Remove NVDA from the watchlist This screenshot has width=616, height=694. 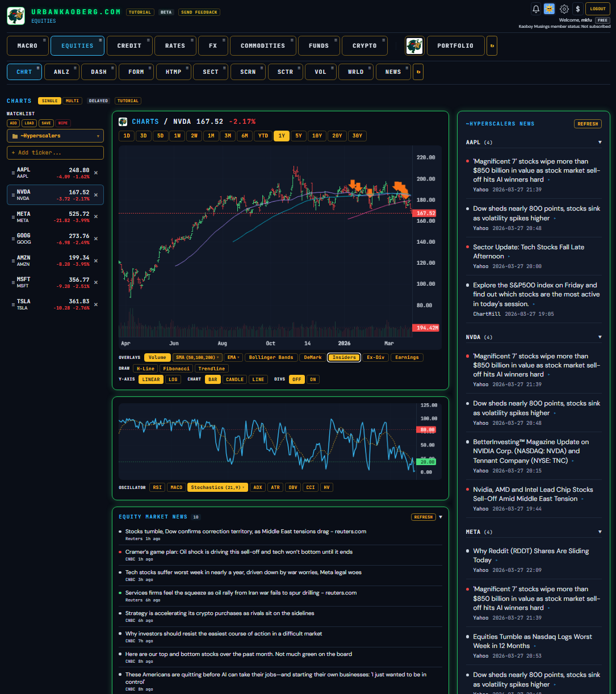(x=96, y=195)
